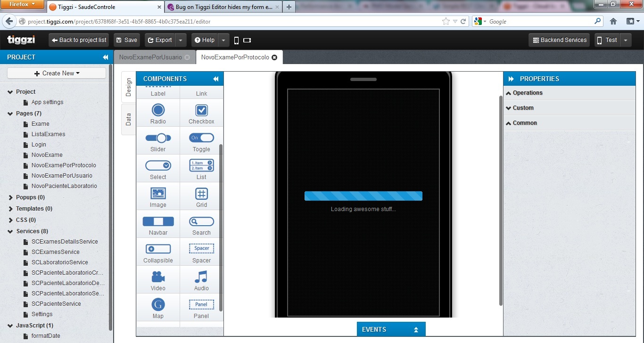Switch to NovoExamePorUsuario tab
This screenshot has height=343, width=644.
coord(150,57)
